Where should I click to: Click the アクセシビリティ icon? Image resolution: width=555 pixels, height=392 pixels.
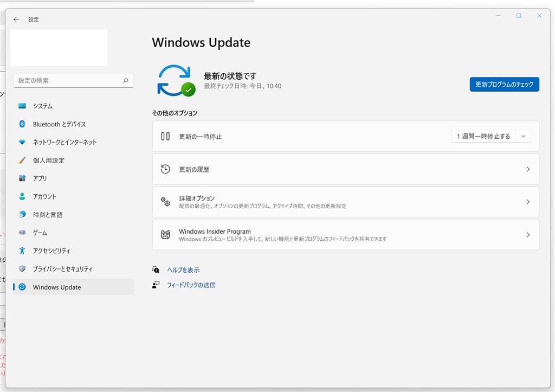coord(22,250)
